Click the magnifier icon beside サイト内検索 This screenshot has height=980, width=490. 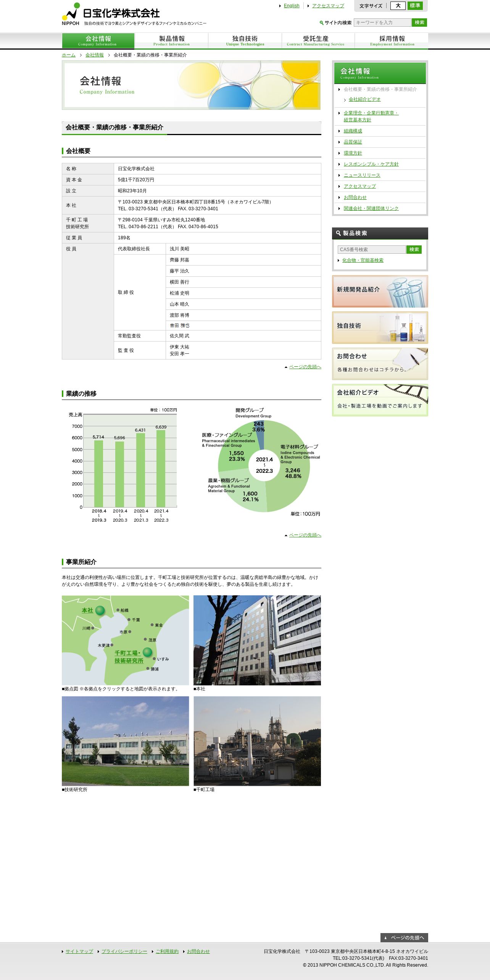322,23
